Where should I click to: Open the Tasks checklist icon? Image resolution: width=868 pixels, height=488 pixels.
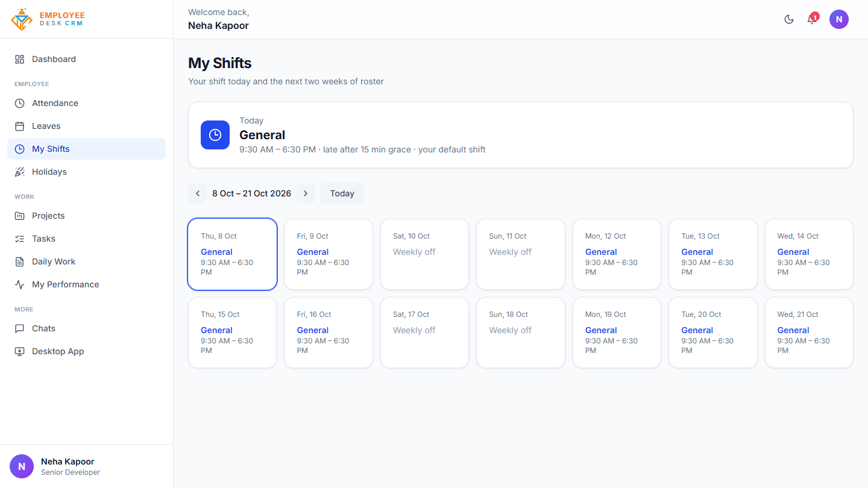[19, 239]
